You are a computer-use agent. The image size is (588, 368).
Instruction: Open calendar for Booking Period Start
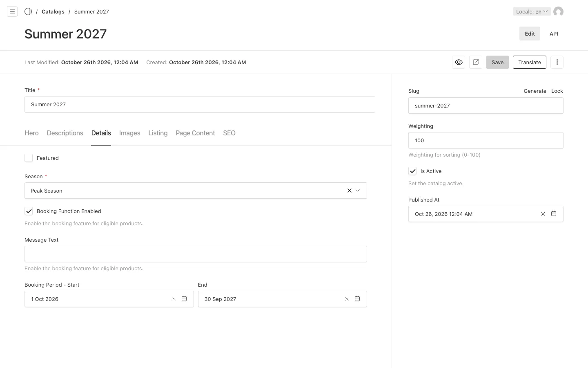184,299
